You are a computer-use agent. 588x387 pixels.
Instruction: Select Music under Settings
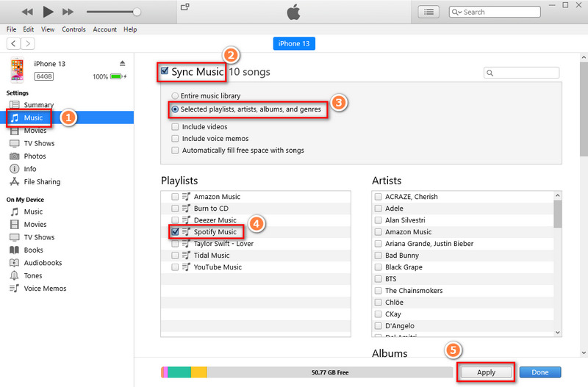67,117
